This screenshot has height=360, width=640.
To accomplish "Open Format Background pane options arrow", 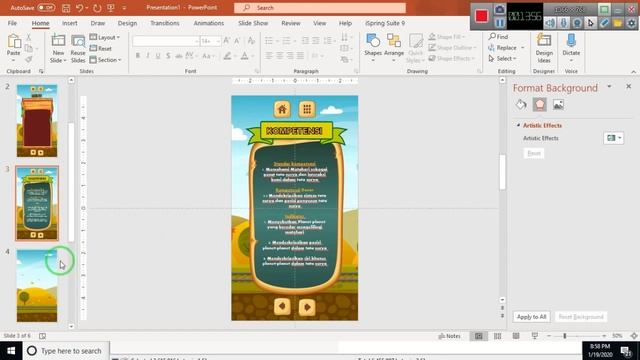I will coord(609,87).
